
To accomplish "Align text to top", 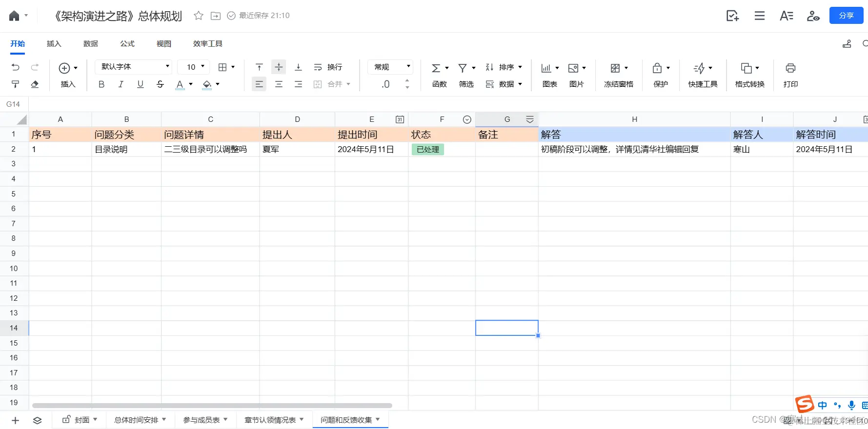I will 260,67.
